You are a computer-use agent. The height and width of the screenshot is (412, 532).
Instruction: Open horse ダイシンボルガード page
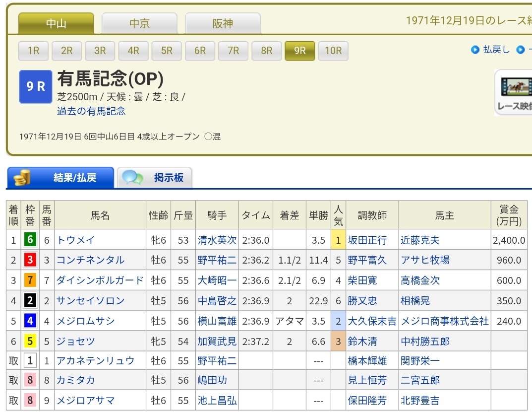100,280
